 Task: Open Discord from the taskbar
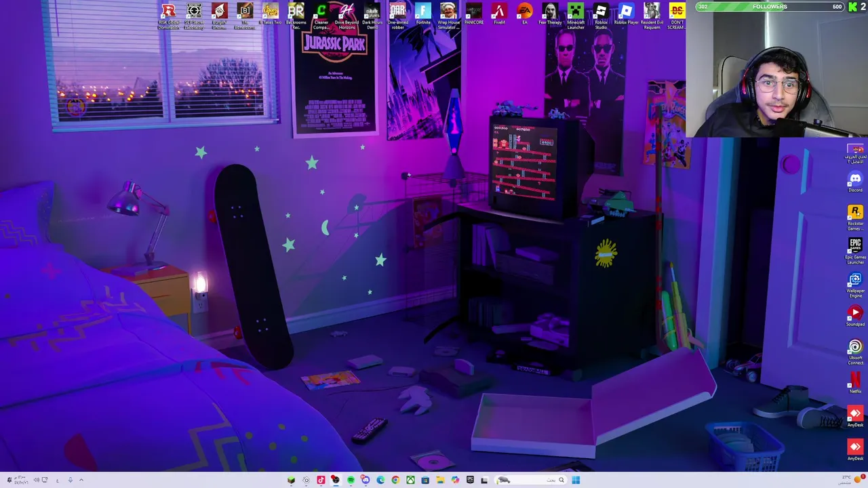point(366,480)
